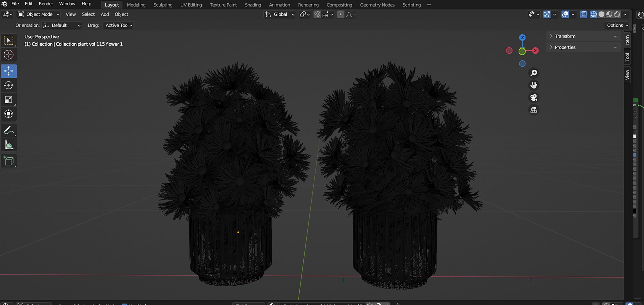Viewport: 644px width, 305px height.
Task: Open the Window menu
Action: (x=67, y=4)
